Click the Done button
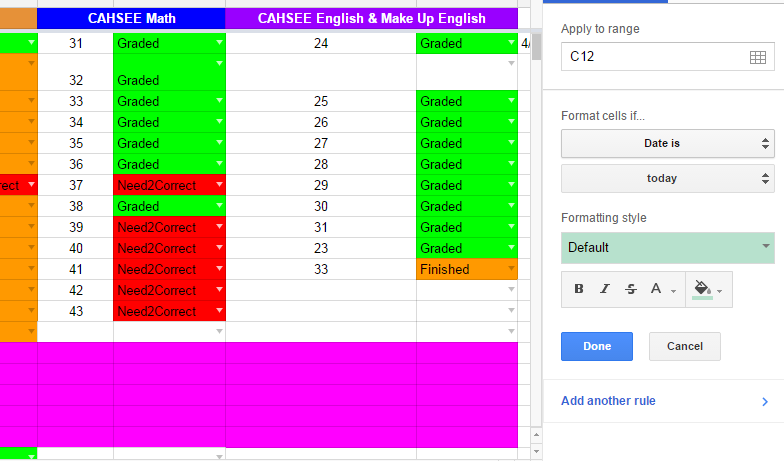Viewport: 784px width, 461px height. [x=596, y=346]
